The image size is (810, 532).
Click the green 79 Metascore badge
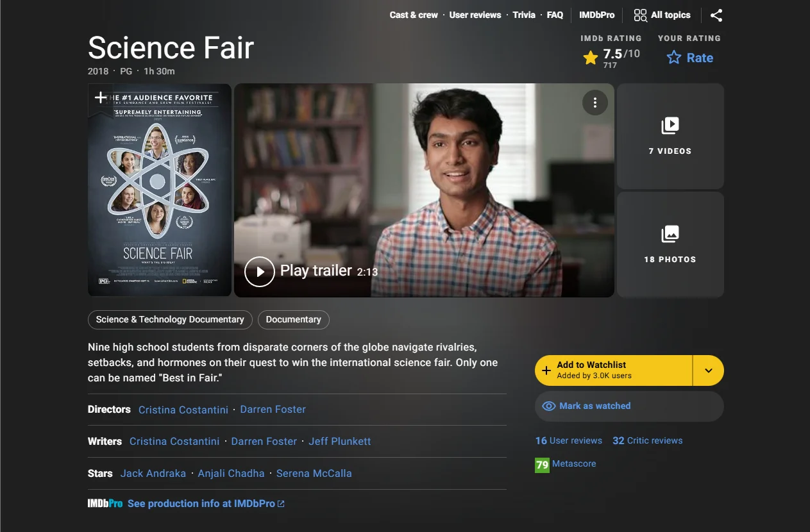tap(542, 463)
